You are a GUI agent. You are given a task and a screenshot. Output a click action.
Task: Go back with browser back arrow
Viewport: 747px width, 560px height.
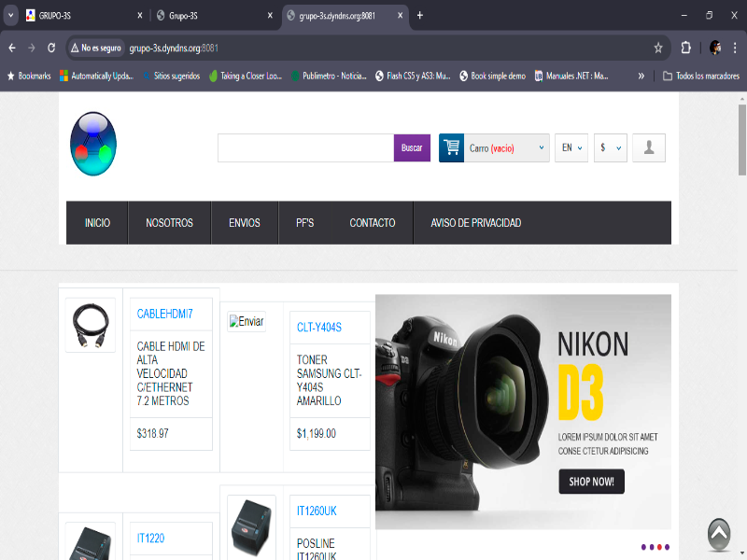[12, 49]
